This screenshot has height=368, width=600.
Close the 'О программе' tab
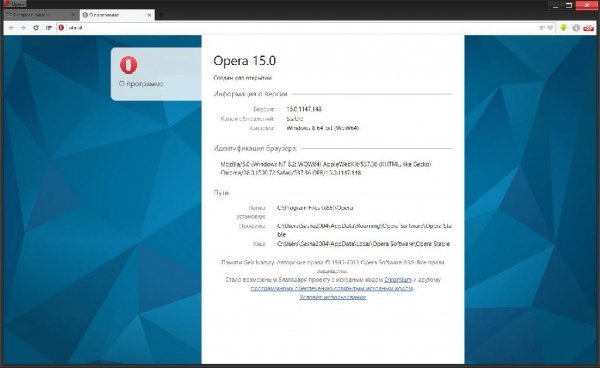coord(150,15)
